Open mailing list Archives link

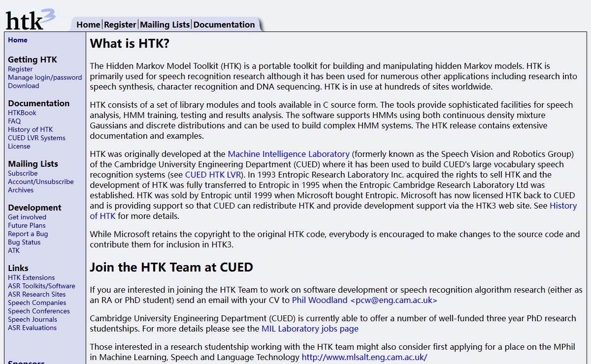[21, 190]
